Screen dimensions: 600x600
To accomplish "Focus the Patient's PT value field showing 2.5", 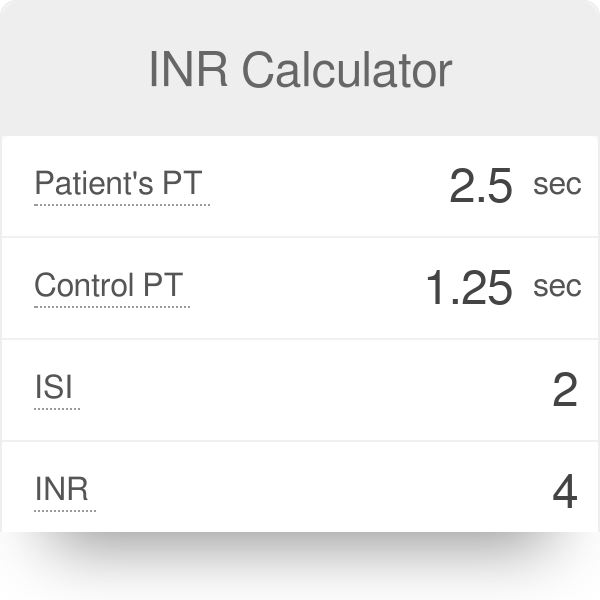I will tap(481, 186).
